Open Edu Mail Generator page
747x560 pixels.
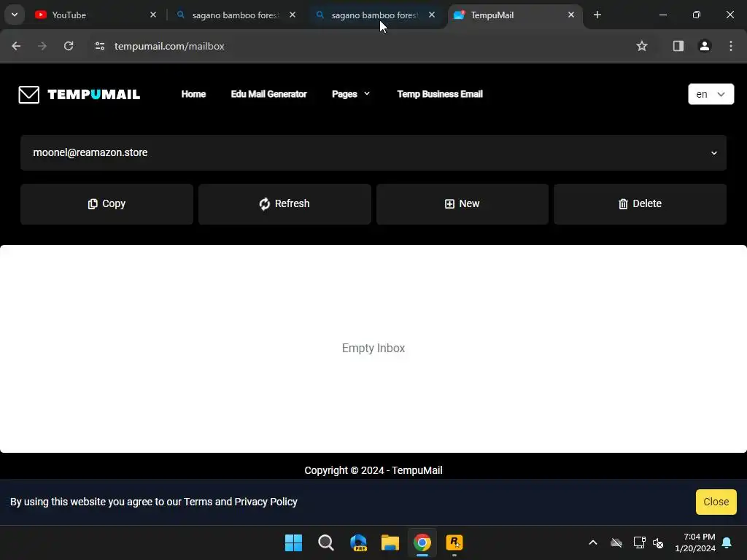tap(268, 94)
